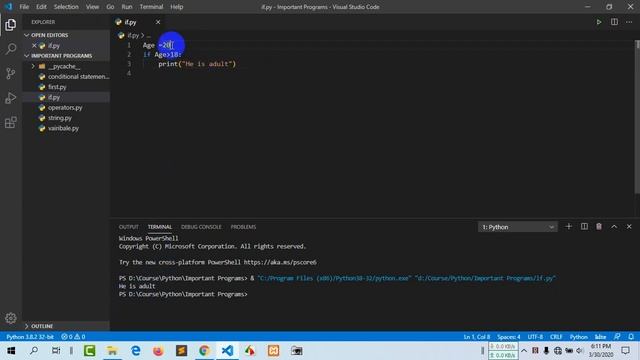Viewport: 640px width, 360px height.
Task: Change file encoding UTF-8
Action: (x=535, y=337)
